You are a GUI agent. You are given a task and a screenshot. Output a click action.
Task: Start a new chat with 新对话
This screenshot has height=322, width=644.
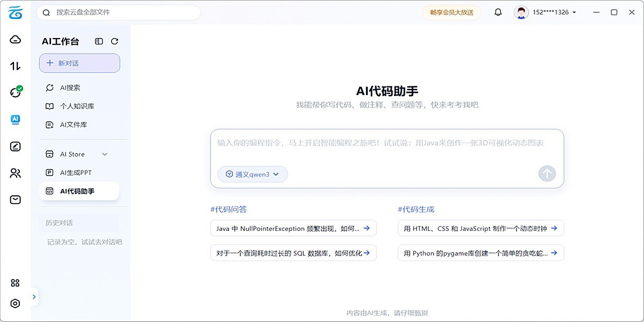tap(79, 63)
